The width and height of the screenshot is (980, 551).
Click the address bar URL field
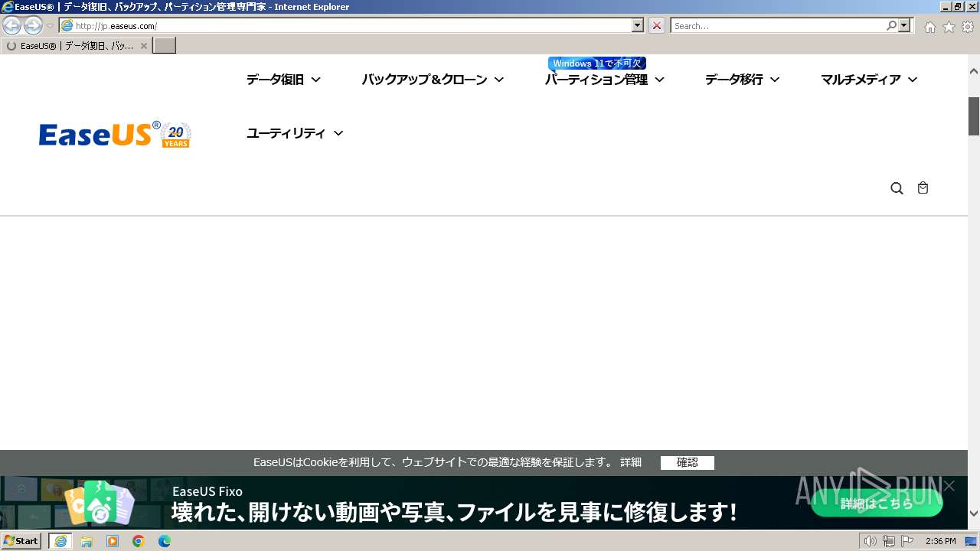(x=345, y=26)
